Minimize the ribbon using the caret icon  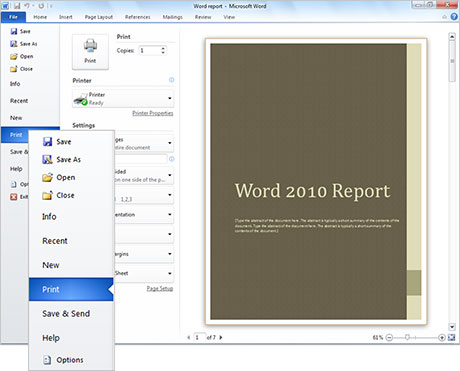(444, 17)
